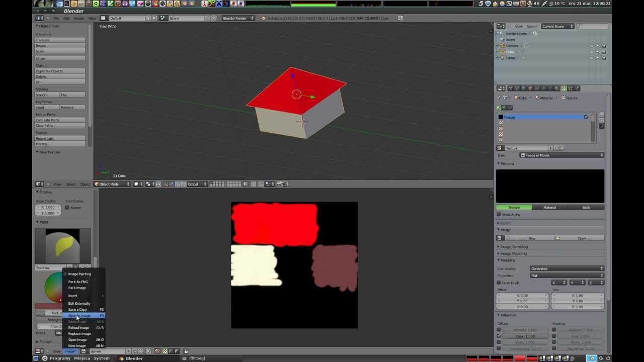Toggle Camera visibility eye in outliner
Image resolution: width=644 pixels, height=362 pixels.
(592, 46)
